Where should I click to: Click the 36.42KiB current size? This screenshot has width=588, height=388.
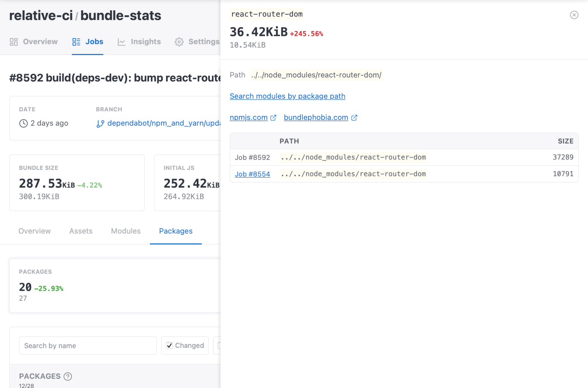click(258, 32)
